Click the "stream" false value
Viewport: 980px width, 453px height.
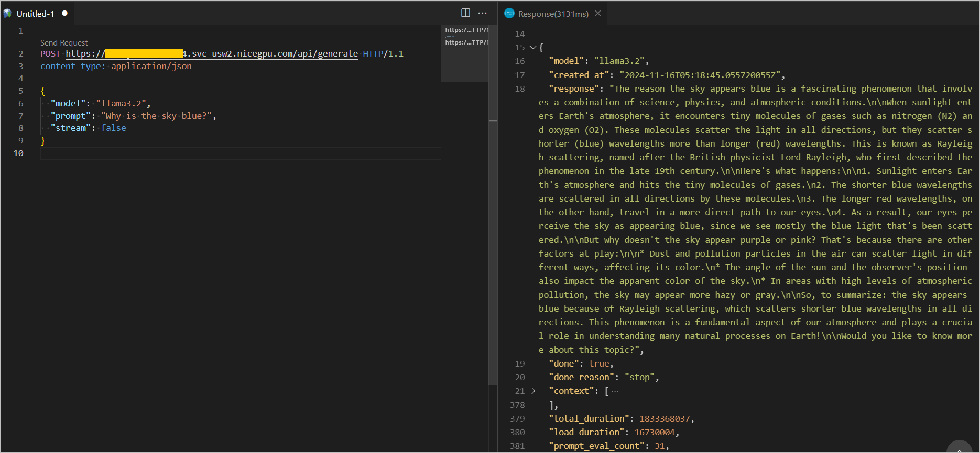113,128
